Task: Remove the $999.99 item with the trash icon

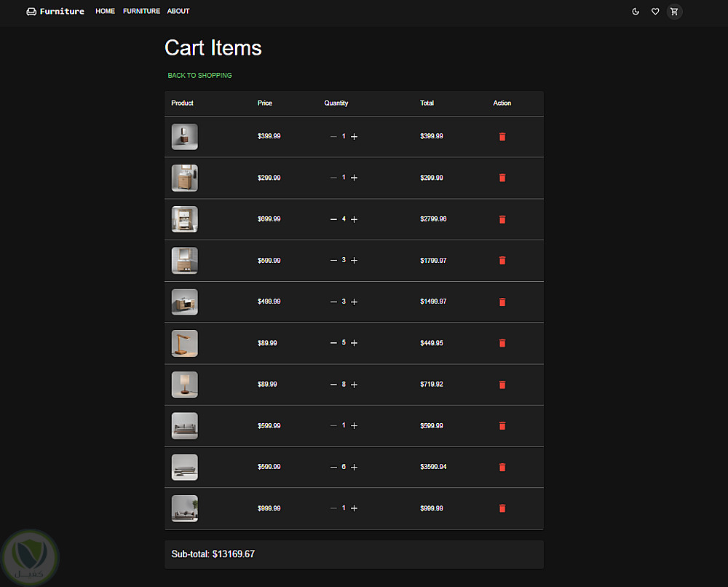Action: pos(502,508)
